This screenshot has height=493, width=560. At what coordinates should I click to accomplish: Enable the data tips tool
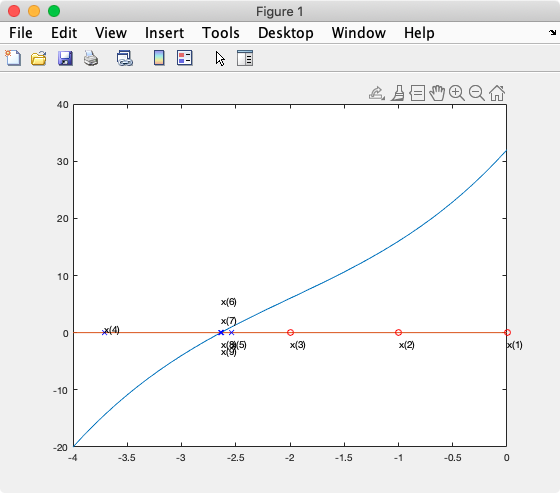(x=417, y=93)
